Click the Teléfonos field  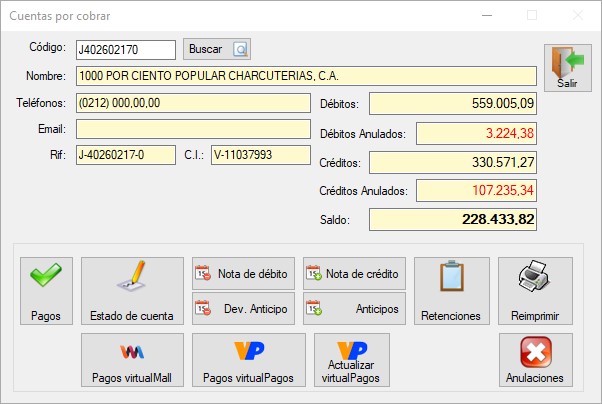pyautogui.click(x=193, y=103)
